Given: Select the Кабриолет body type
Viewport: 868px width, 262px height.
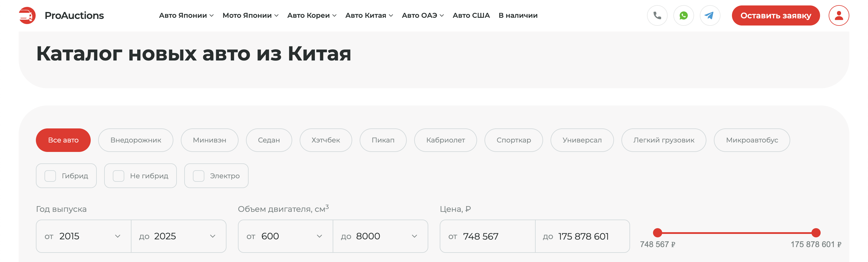Looking at the screenshot, I should (445, 140).
